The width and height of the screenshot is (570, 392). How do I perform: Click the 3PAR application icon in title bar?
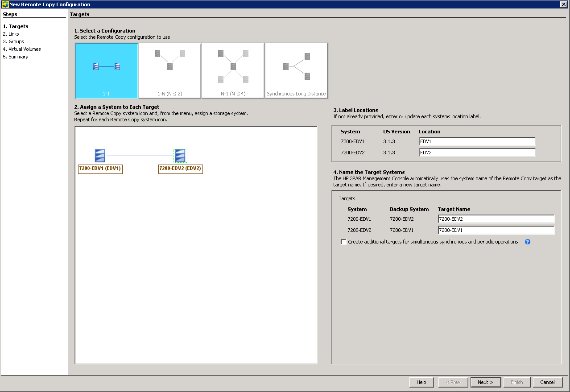coord(5,4)
